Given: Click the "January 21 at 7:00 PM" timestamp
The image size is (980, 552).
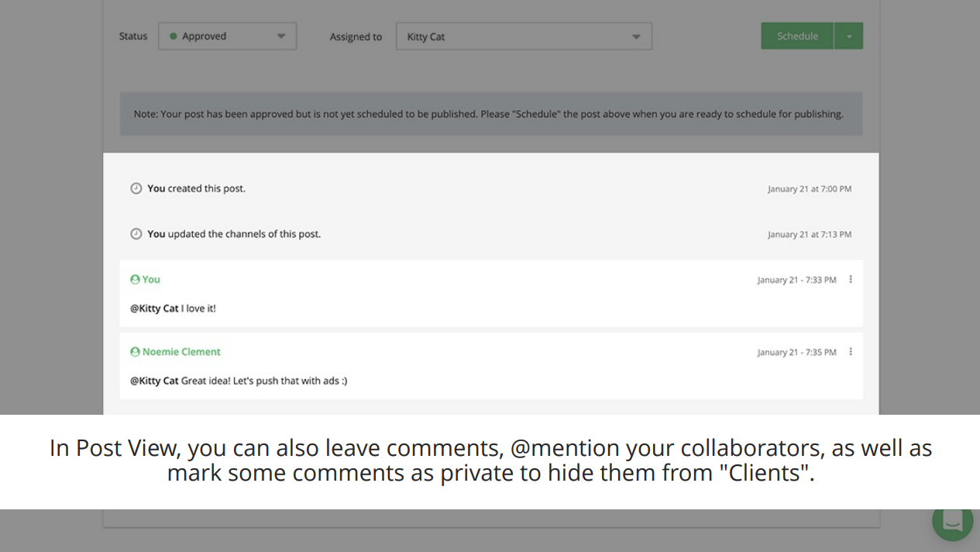Looking at the screenshot, I should pyautogui.click(x=809, y=189).
